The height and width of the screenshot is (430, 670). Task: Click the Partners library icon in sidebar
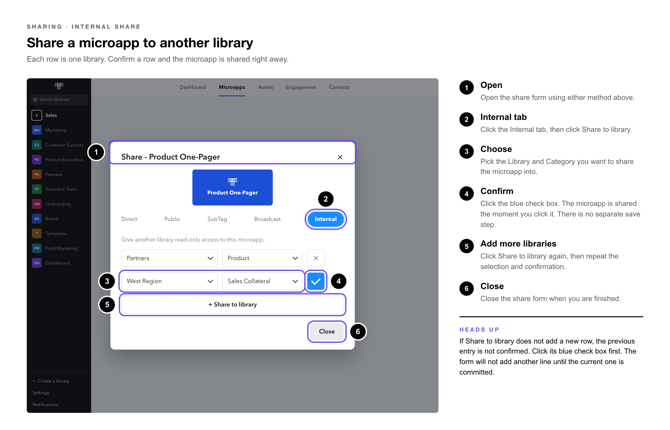[x=37, y=174]
